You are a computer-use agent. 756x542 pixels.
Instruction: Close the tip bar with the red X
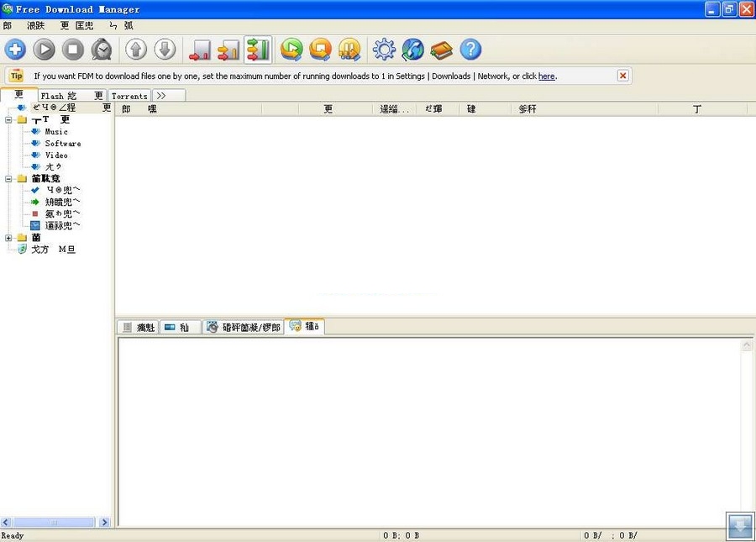[x=623, y=76]
